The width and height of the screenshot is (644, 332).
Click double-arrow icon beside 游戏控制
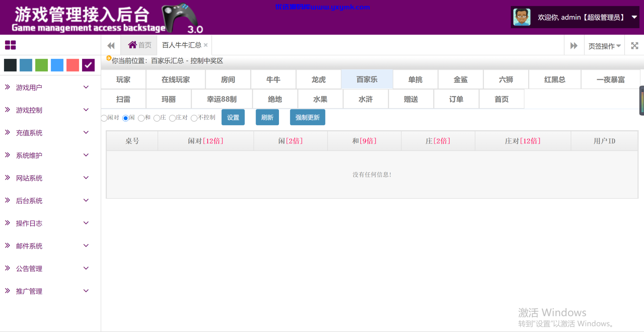8,110
